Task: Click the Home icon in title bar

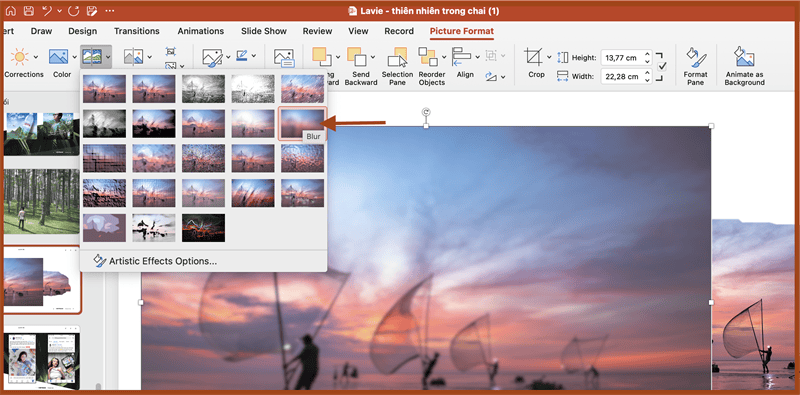Action: 11,11
